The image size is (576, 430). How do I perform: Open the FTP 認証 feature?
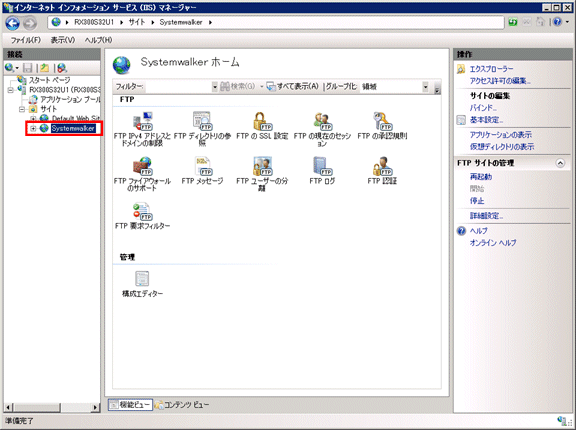click(x=382, y=171)
